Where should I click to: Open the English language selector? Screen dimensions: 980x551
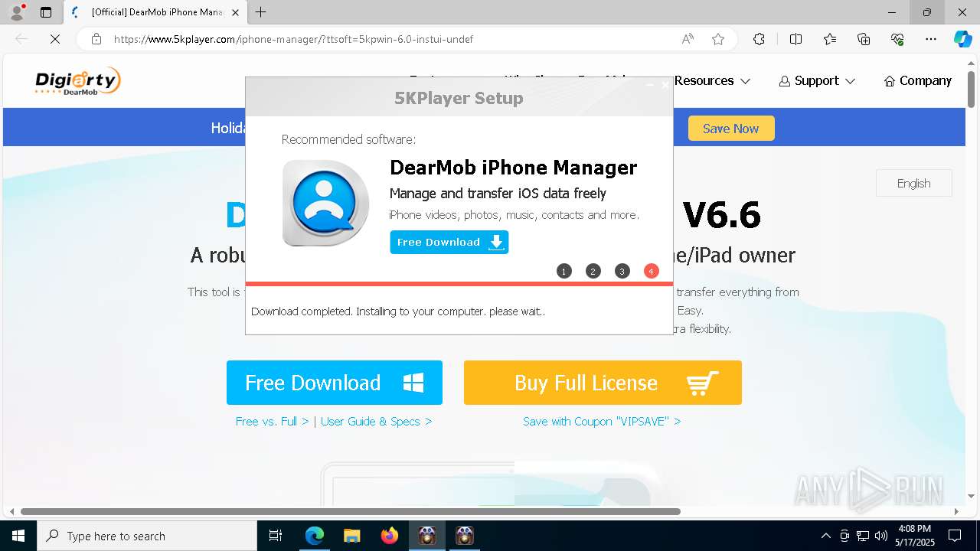pos(914,183)
